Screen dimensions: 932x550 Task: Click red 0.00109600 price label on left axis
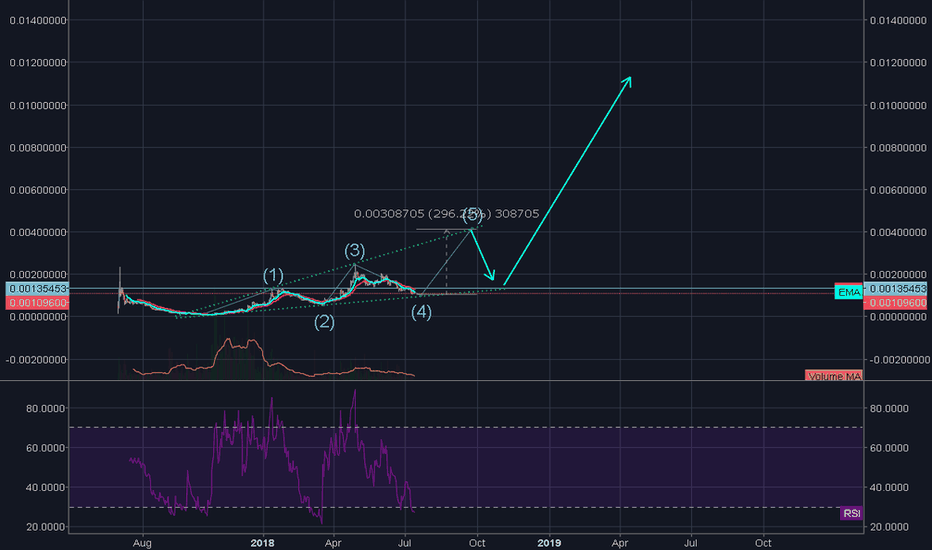(x=37, y=303)
